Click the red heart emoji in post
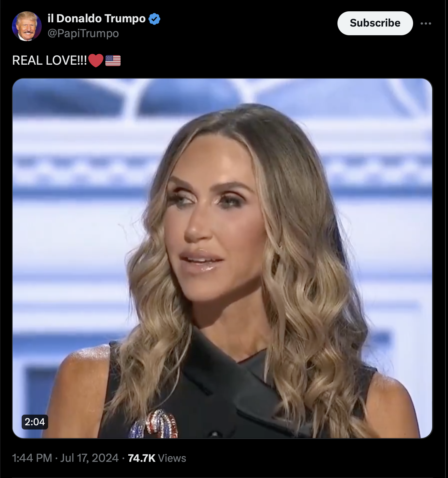This screenshot has height=478, width=448. click(x=96, y=60)
